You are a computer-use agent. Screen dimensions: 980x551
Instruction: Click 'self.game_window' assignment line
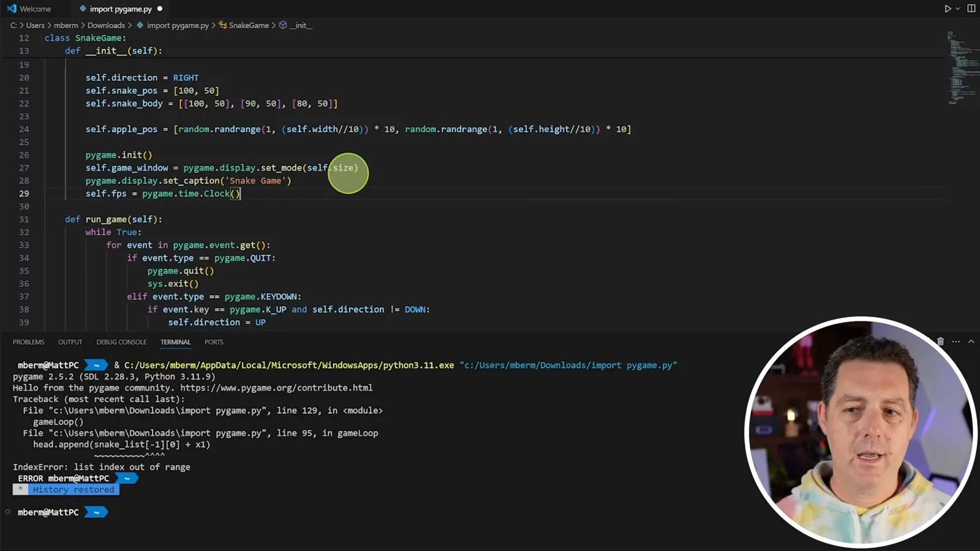222,168
